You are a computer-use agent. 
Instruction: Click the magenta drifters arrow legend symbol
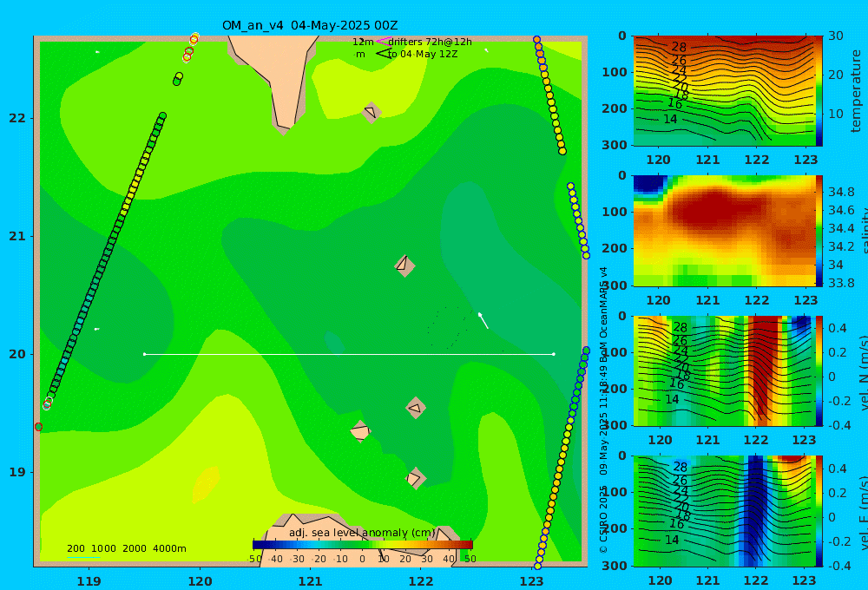click(383, 42)
